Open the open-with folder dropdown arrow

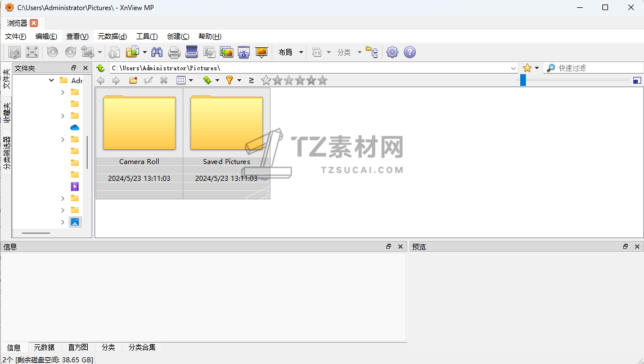pyautogui.click(x=145, y=52)
